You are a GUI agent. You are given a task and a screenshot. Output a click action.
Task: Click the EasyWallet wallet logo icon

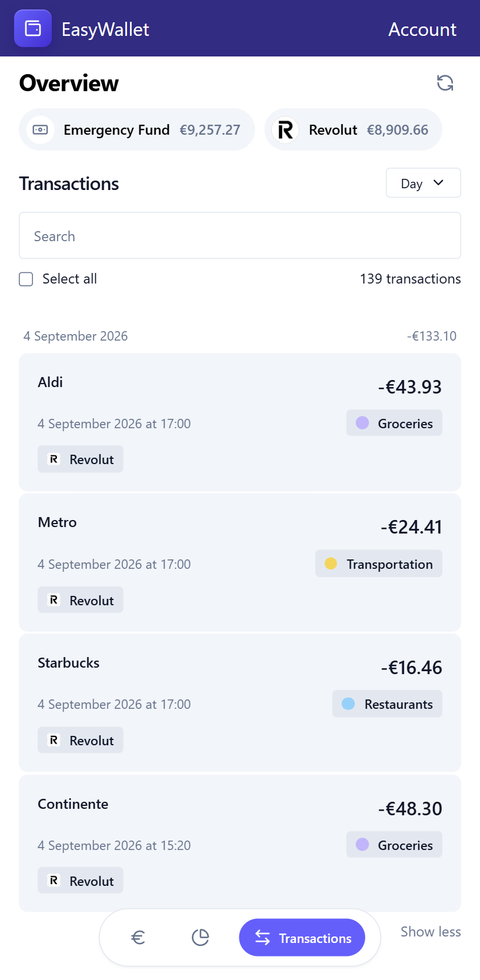coord(33,28)
